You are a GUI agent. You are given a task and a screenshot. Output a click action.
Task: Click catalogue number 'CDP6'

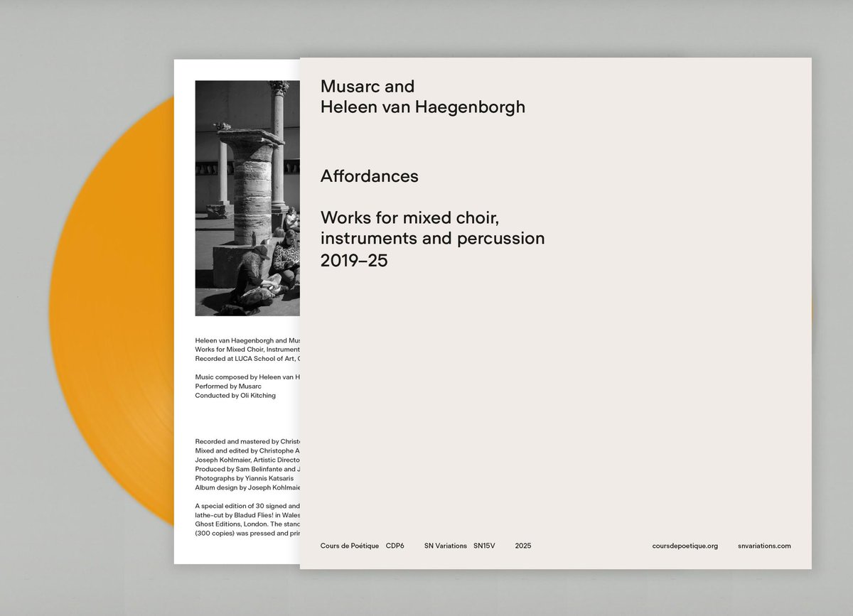tap(395, 546)
